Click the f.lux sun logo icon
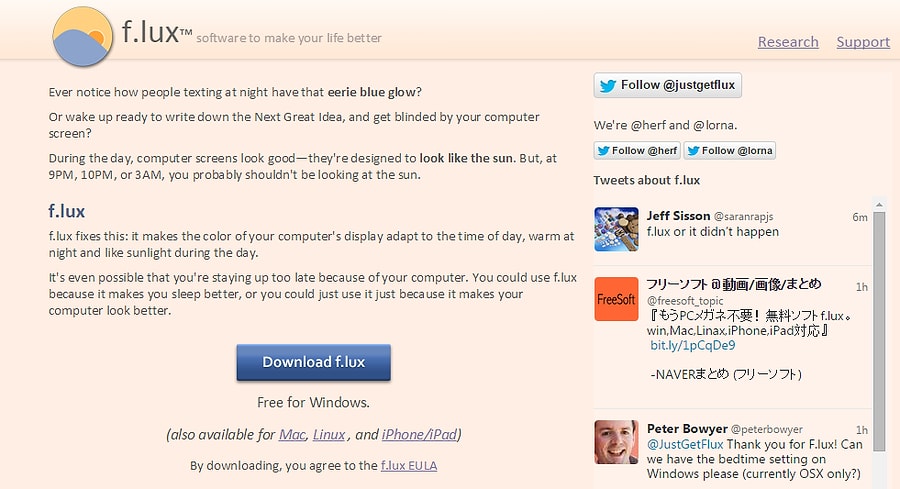 83,36
